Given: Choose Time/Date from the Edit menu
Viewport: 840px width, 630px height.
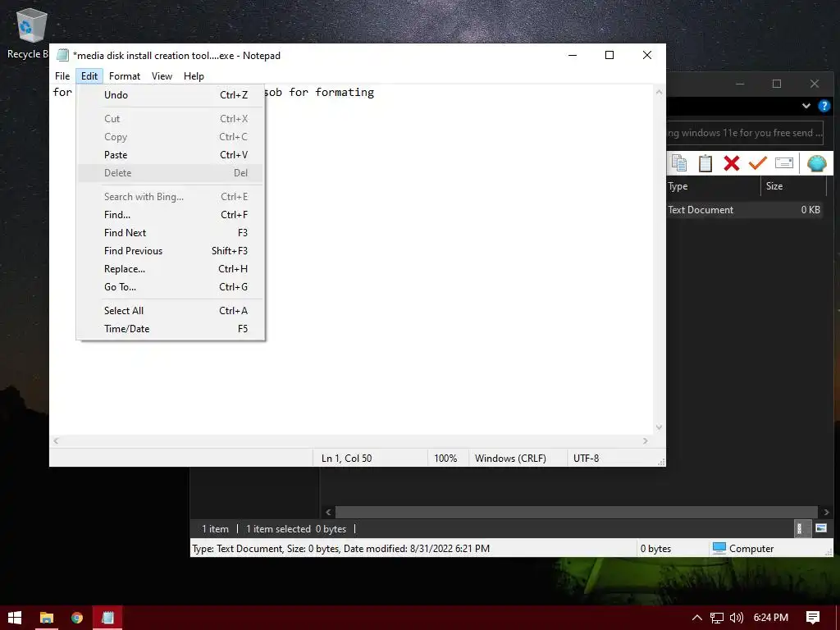Looking at the screenshot, I should [x=171, y=329].
